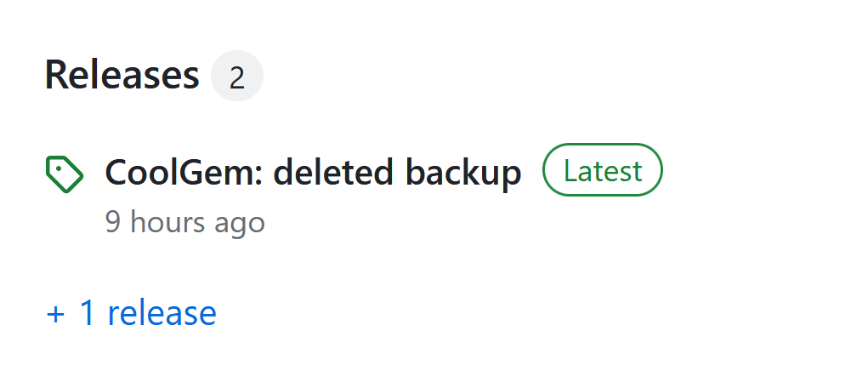Click the word Releases in the header
868x382 pixels.
[x=122, y=75]
